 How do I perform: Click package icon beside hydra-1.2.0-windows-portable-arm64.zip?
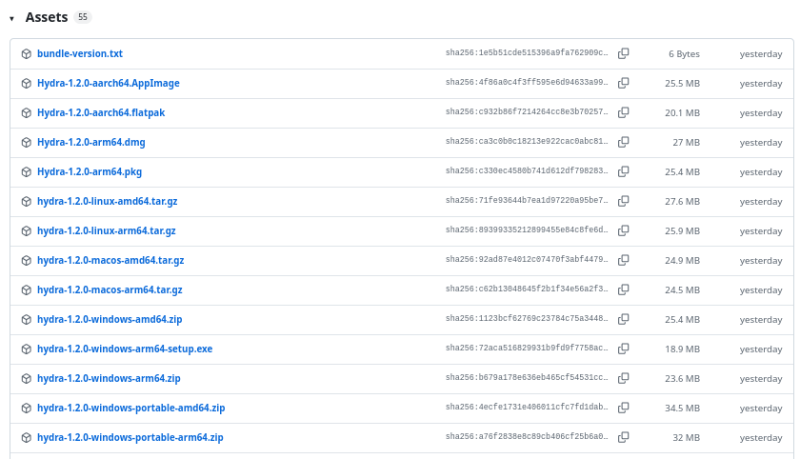(27, 438)
